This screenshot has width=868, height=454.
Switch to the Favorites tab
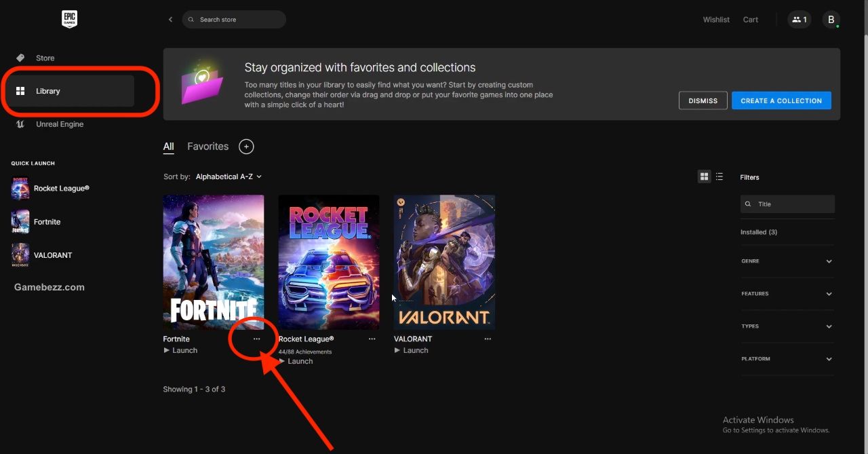208,147
